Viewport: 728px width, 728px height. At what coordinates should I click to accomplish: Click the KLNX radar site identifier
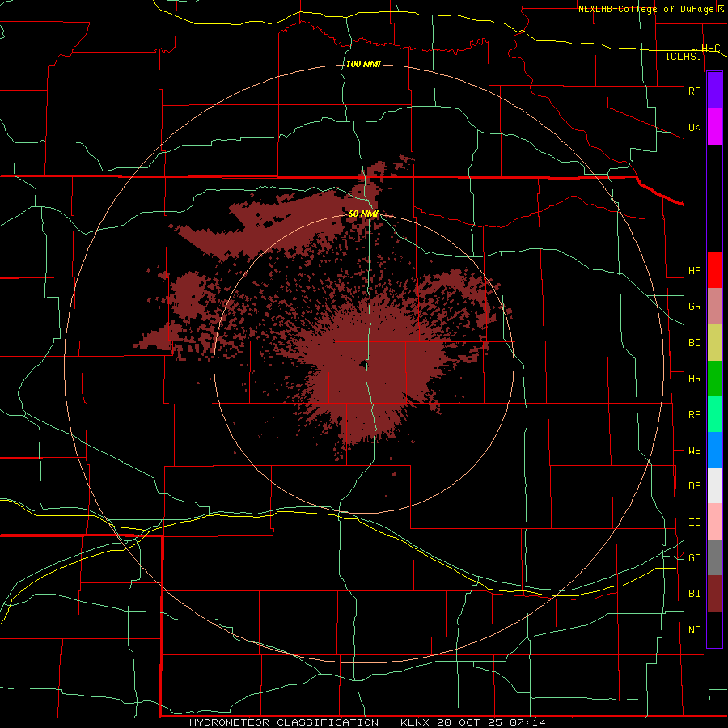click(415, 722)
